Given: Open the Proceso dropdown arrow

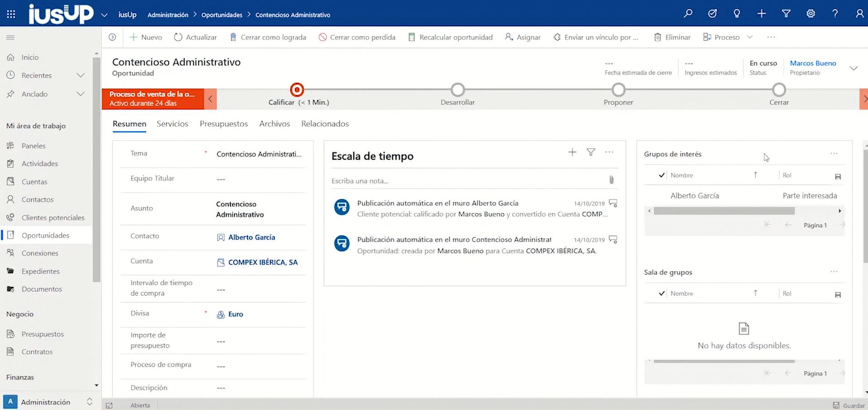Looking at the screenshot, I should [x=749, y=37].
